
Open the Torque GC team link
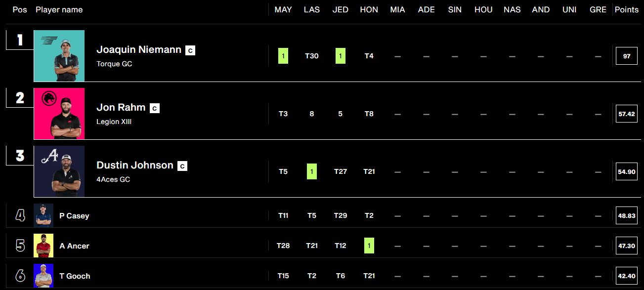click(x=114, y=64)
